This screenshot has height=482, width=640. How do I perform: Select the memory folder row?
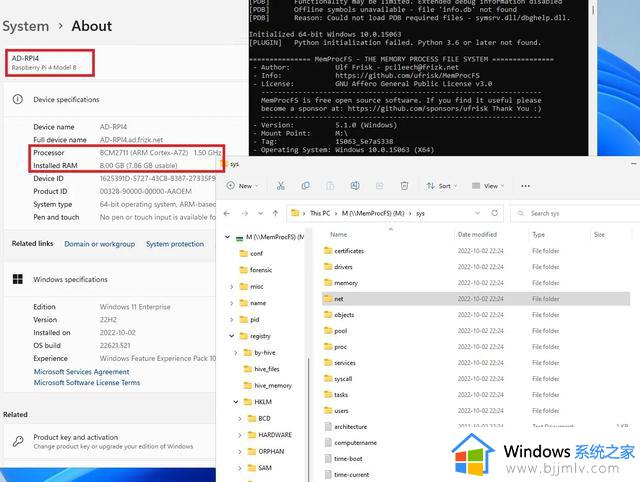point(476,282)
